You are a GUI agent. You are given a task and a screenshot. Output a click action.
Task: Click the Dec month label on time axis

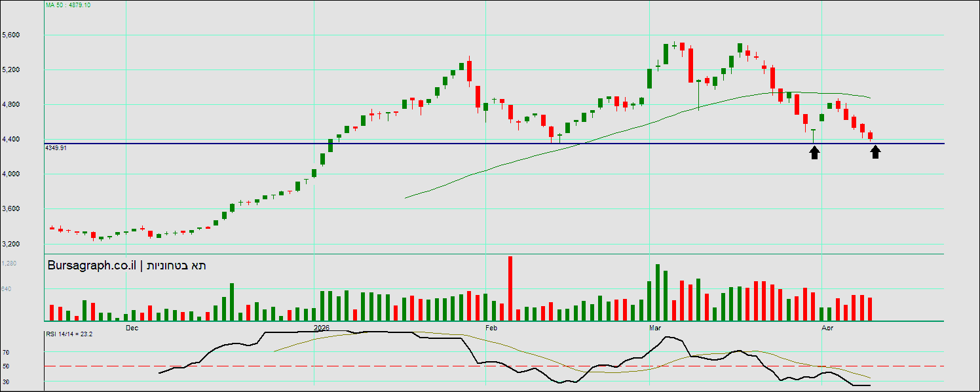132,326
